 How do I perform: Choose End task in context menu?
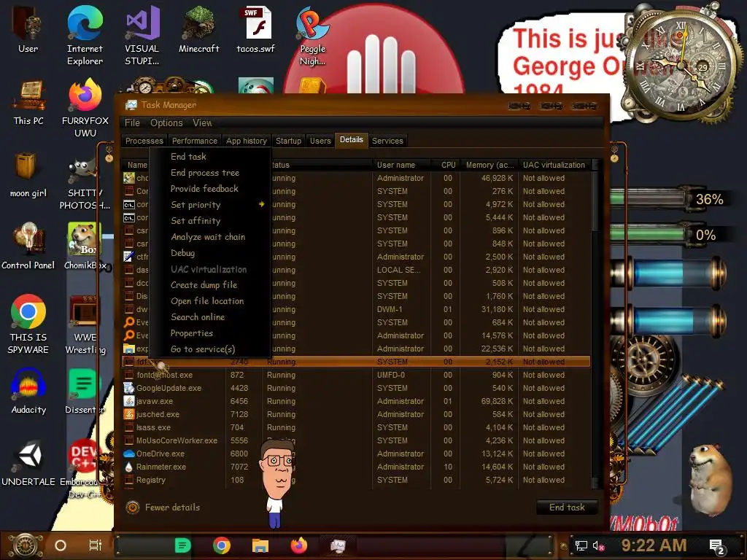point(209,157)
